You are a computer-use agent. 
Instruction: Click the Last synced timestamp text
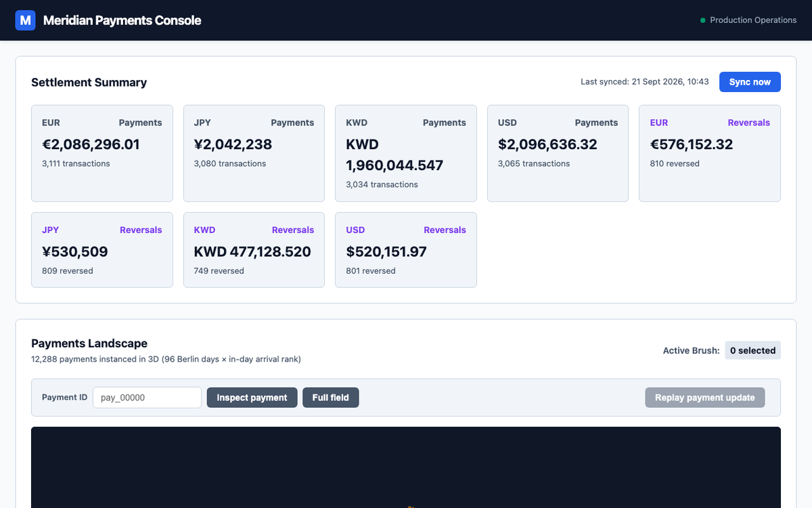645,82
